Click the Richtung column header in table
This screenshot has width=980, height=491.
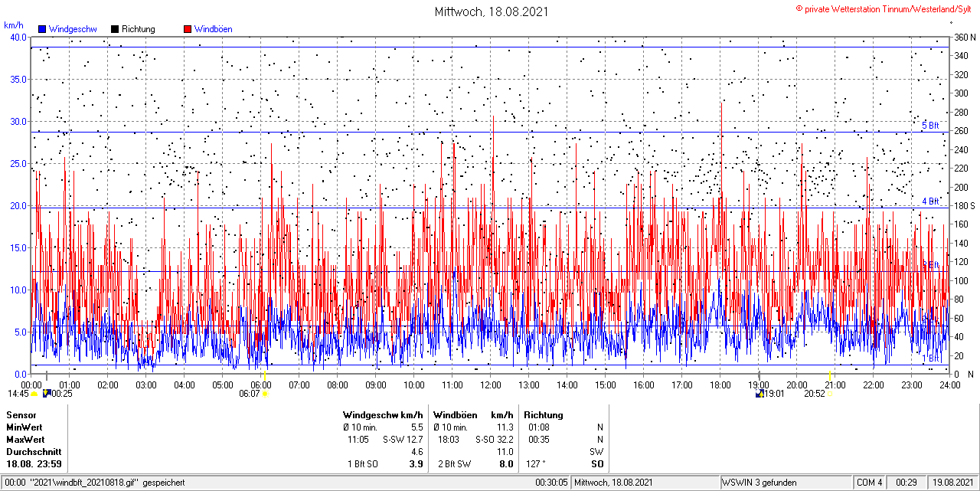coord(544,415)
